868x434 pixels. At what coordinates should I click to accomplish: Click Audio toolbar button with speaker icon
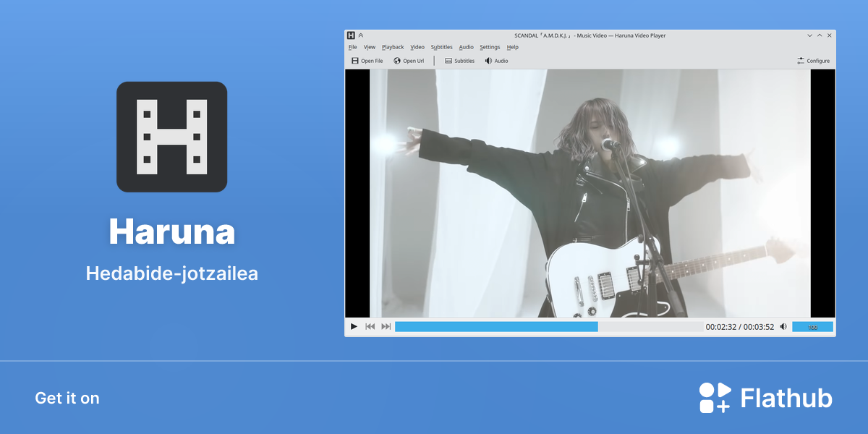pyautogui.click(x=497, y=61)
